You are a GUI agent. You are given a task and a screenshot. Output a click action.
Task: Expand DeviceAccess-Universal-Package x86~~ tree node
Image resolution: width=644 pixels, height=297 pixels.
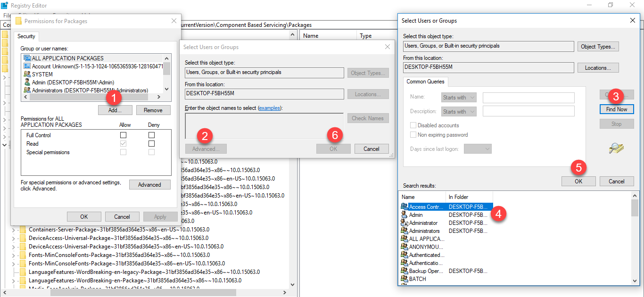click(x=14, y=238)
